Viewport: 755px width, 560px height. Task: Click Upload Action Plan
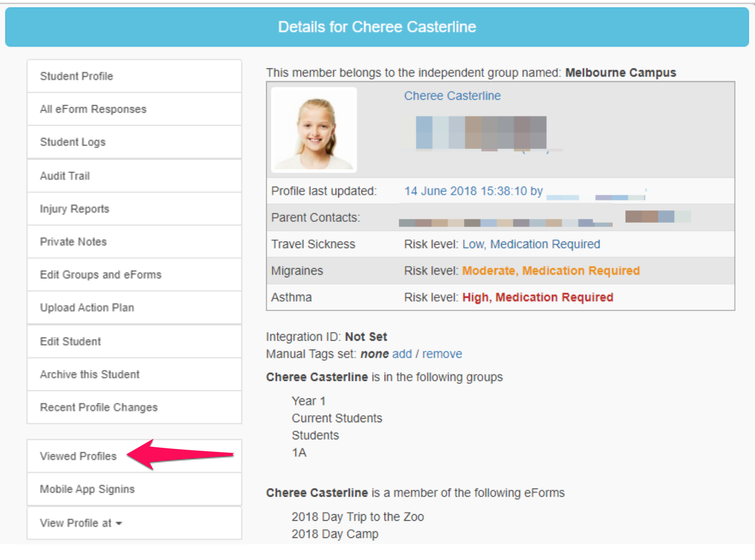(87, 307)
